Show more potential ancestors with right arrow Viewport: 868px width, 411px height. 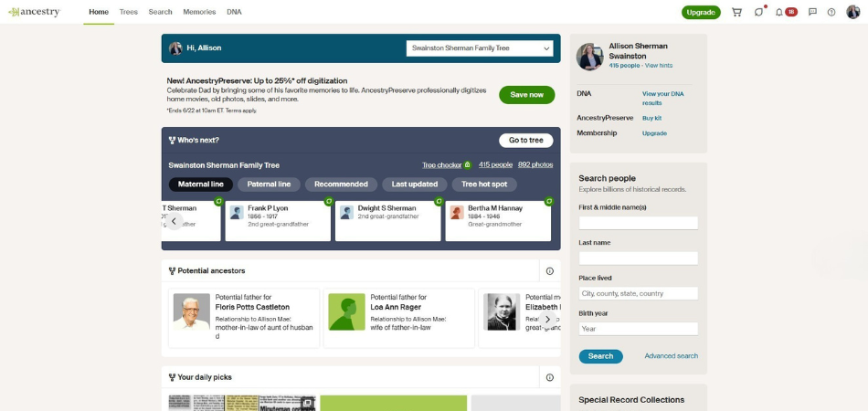(547, 319)
